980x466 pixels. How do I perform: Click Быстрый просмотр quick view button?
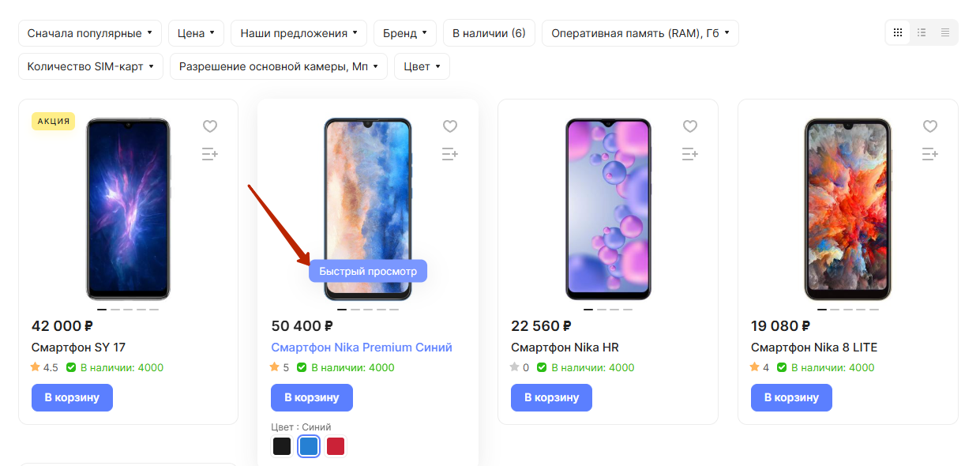pyautogui.click(x=368, y=272)
